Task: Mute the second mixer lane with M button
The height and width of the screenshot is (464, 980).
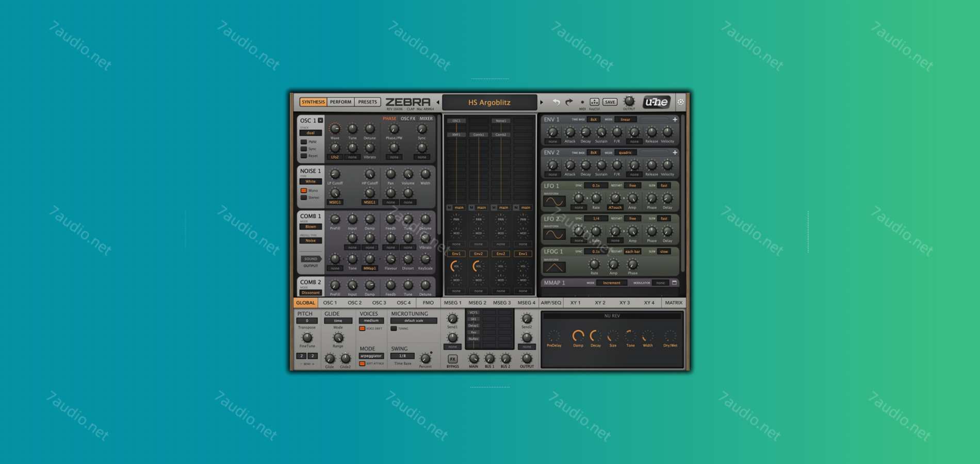Action: point(471,207)
